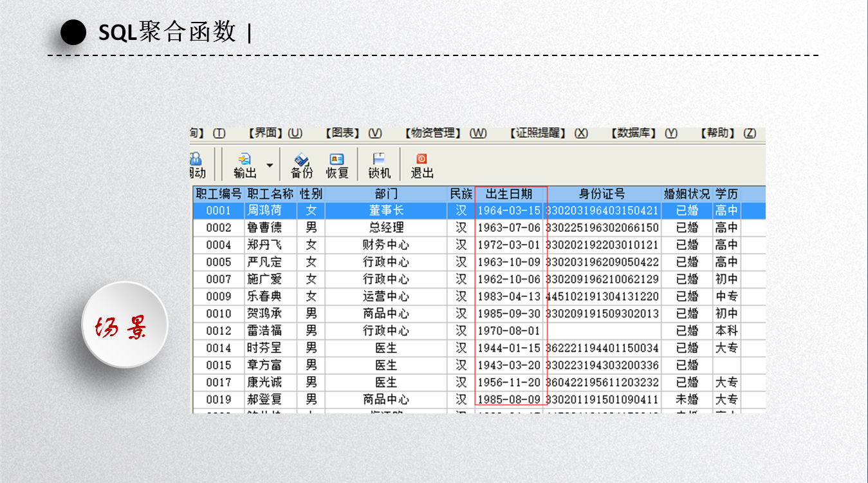The height and width of the screenshot is (483, 868).
Task: Click the partially visible people icon at toolbar left
Action: (195, 159)
